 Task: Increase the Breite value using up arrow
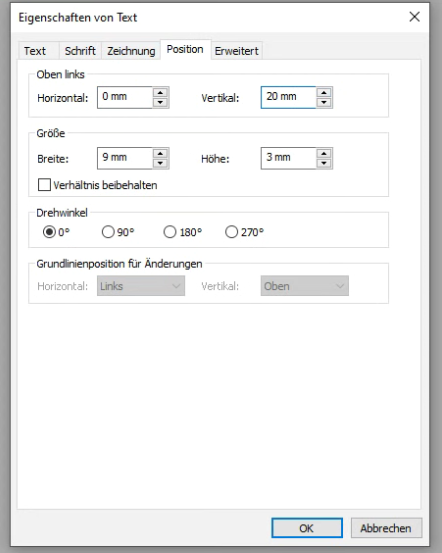tap(161, 153)
